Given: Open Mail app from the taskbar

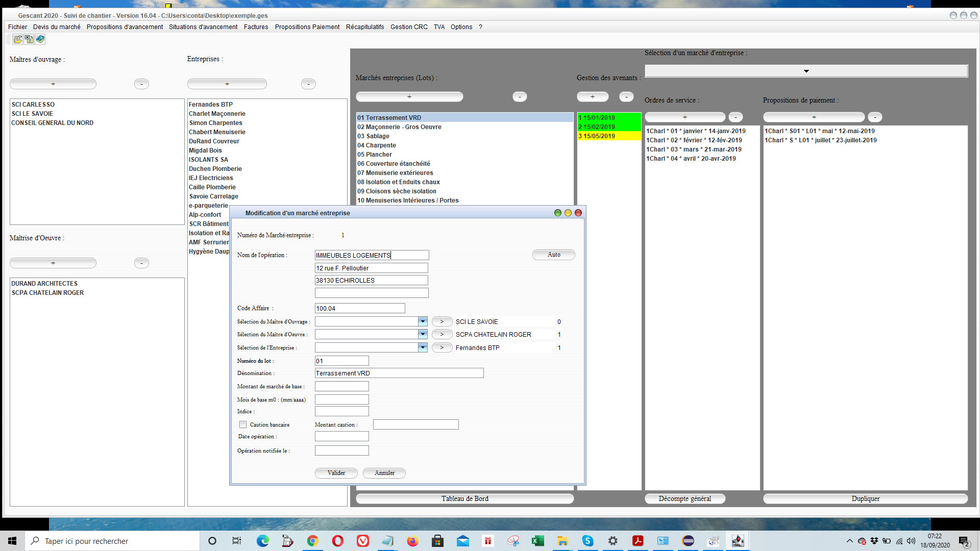Looking at the screenshot, I should coord(462,541).
